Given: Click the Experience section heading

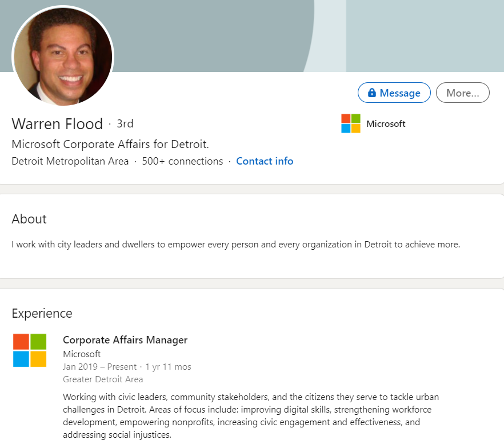Looking at the screenshot, I should [42, 313].
